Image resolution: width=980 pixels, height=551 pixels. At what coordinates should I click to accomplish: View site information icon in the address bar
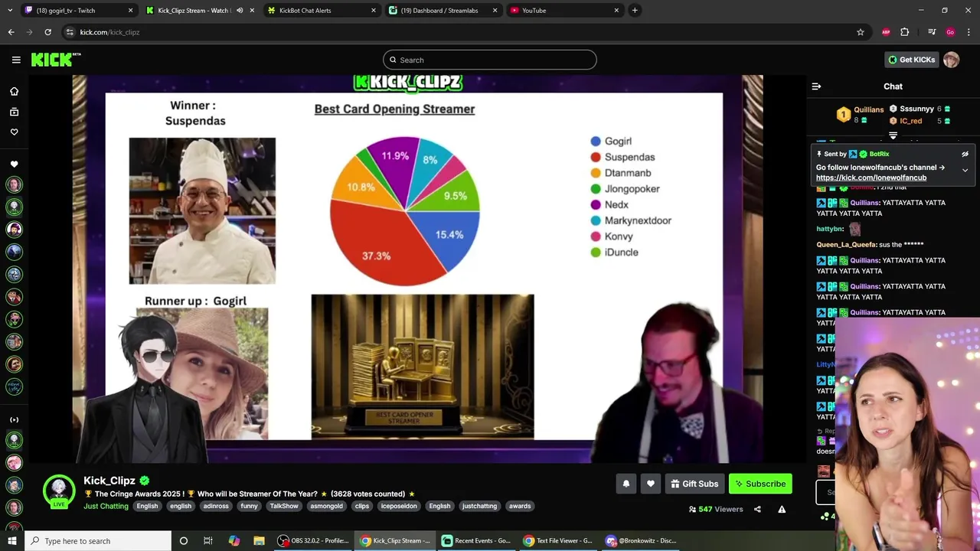(x=70, y=32)
